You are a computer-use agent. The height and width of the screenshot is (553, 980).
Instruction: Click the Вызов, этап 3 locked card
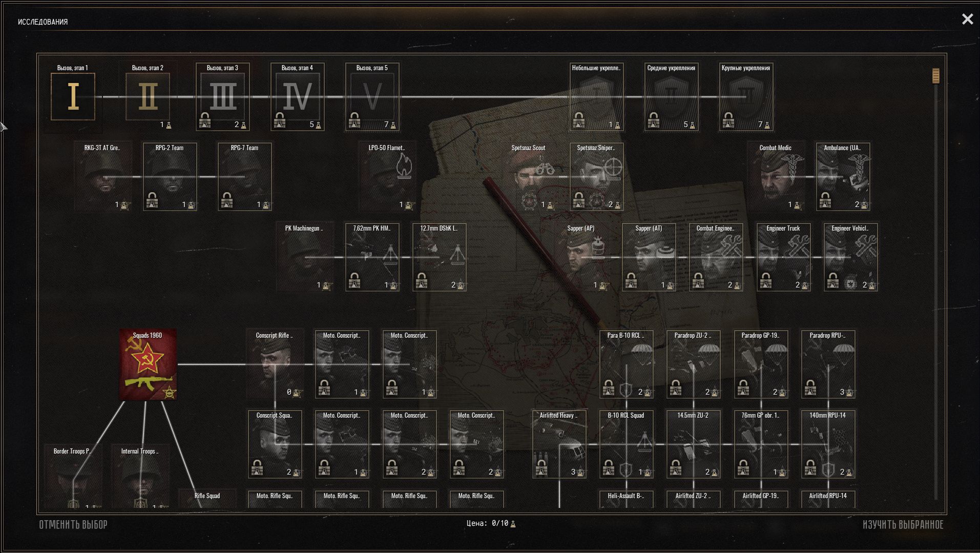pyautogui.click(x=223, y=96)
